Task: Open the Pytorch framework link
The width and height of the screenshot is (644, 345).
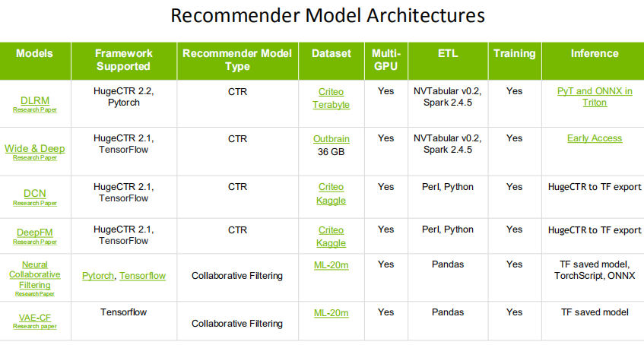Action: pos(98,276)
